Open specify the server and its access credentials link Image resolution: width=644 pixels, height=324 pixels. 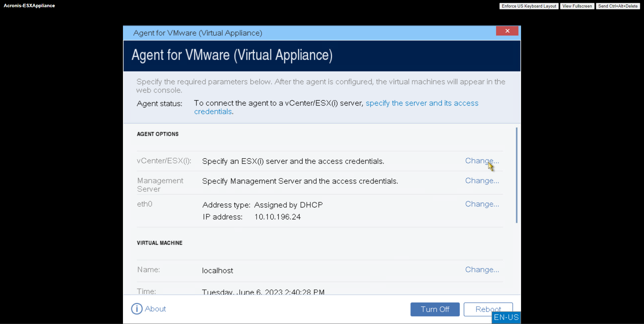coord(422,103)
